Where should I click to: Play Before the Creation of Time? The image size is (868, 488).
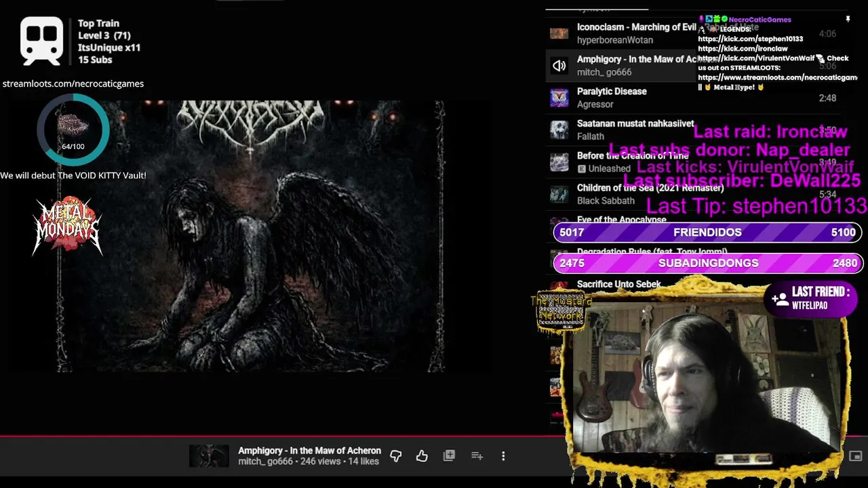633,156
